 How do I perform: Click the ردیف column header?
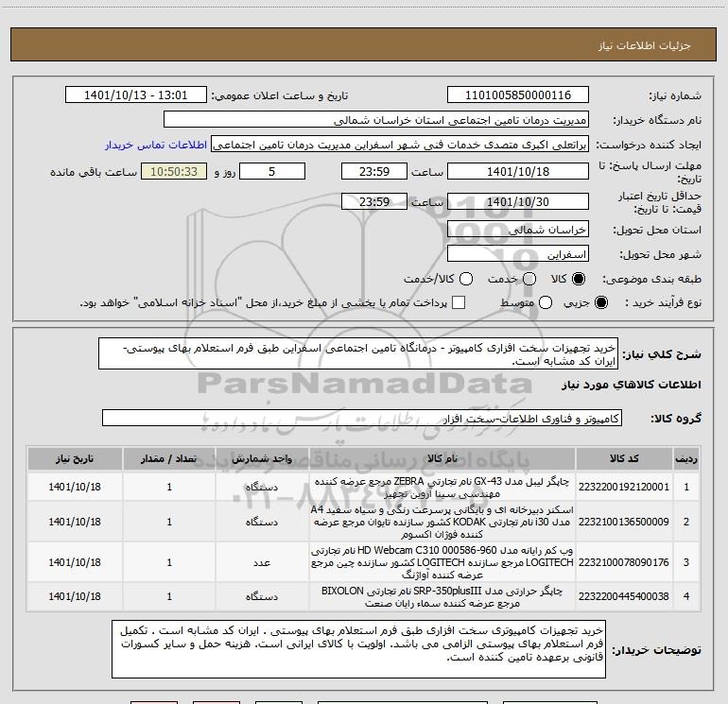click(x=686, y=458)
